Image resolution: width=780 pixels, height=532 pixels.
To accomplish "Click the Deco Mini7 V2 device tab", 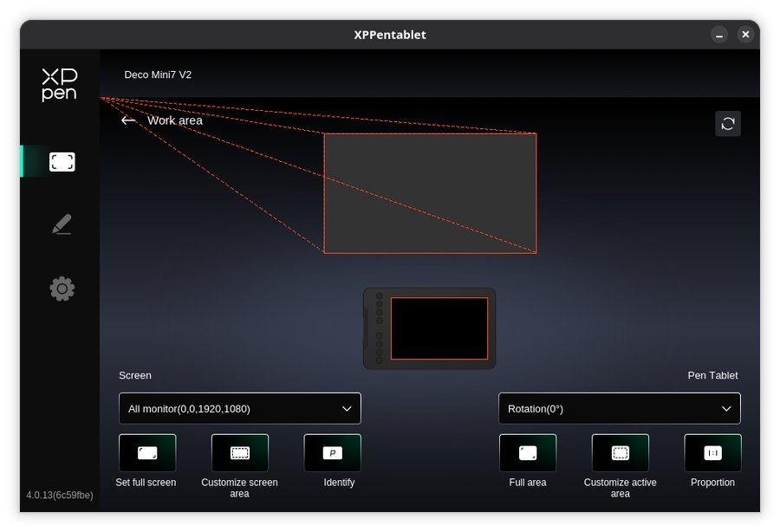I will click(158, 75).
